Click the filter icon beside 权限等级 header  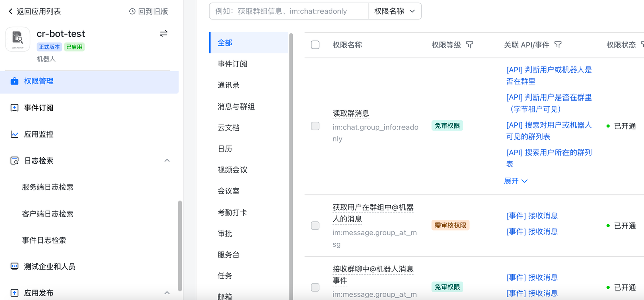click(469, 45)
